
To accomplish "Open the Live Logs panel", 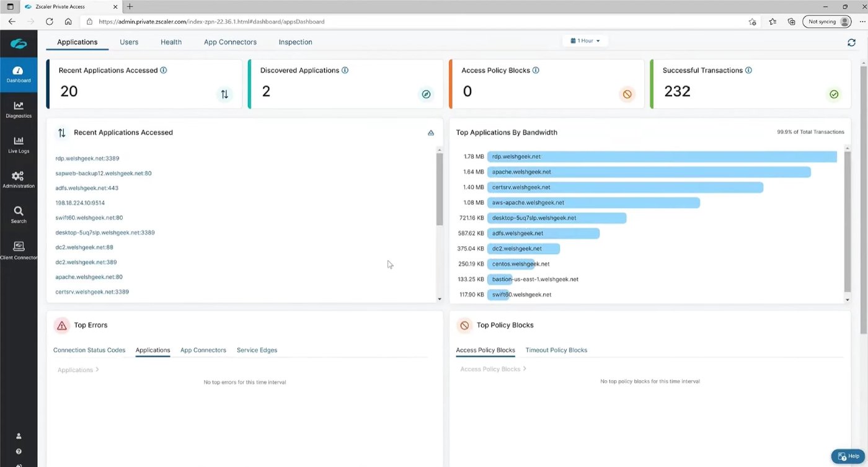I will click(x=19, y=145).
